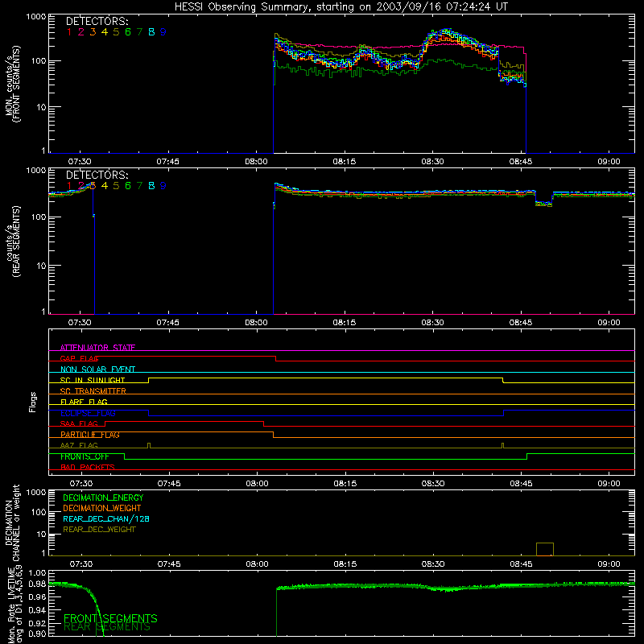Click the GAP_FLAG label
644x644 pixels.
click(80, 358)
